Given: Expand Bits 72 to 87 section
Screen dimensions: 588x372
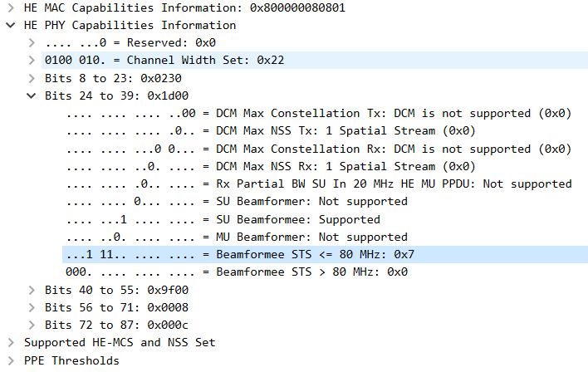Looking at the screenshot, I should [32, 325].
